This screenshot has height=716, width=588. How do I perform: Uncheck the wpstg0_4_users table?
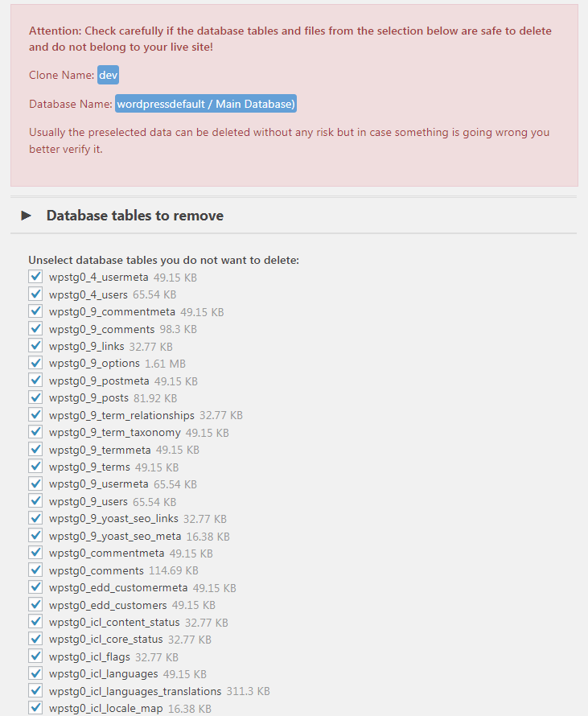pos(35,294)
